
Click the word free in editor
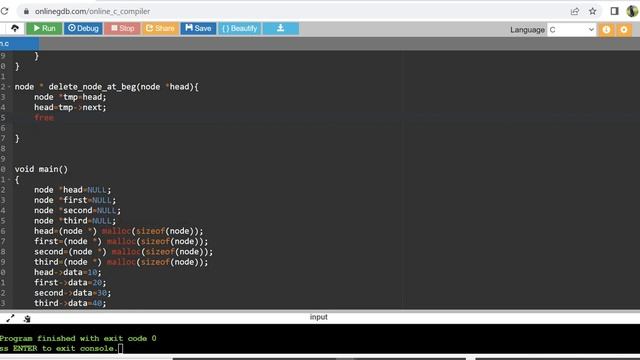pos(44,118)
